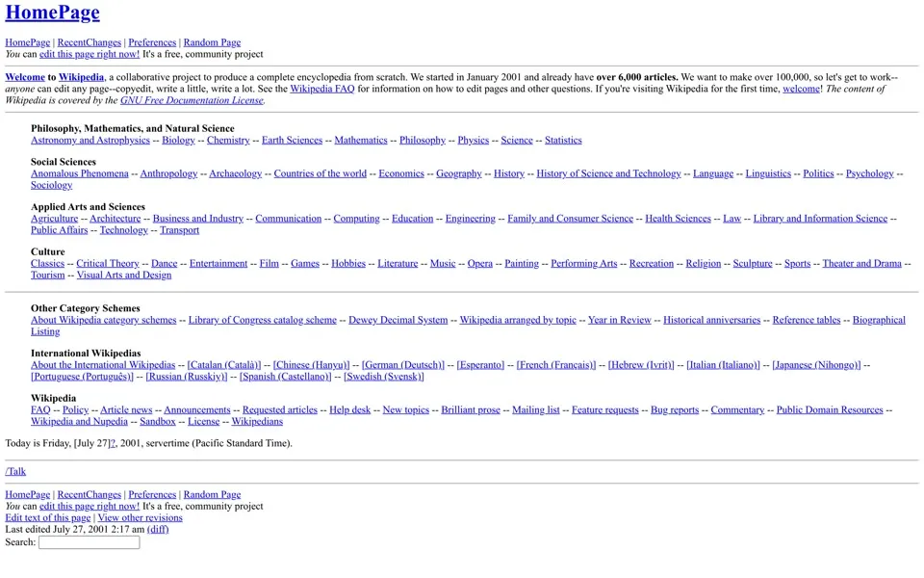924x578 pixels.
Task: Open the Business and Industry link
Action: [x=198, y=219]
